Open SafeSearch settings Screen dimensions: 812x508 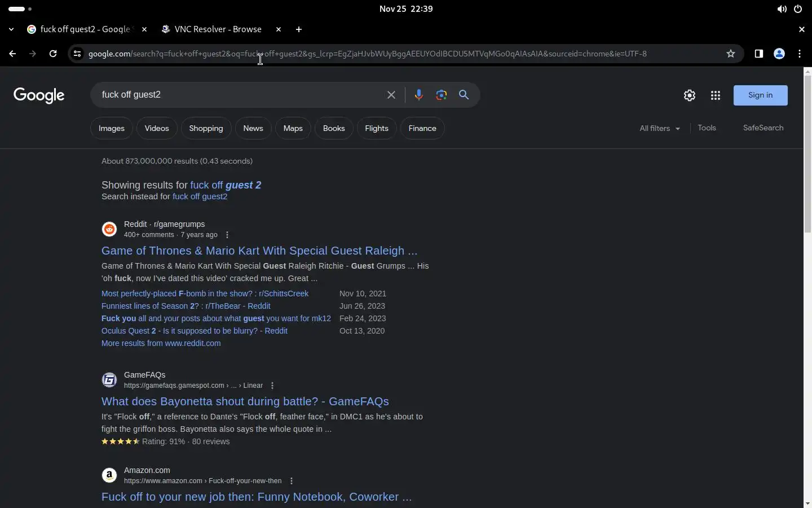[x=763, y=128]
